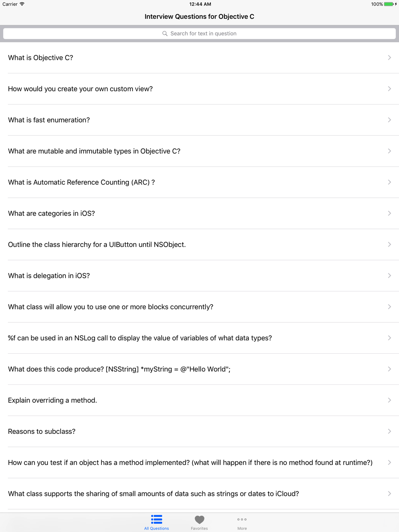This screenshot has width=399, height=532.
Task: Open the UIButton class hierarchy question
Action: tap(199, 244)
